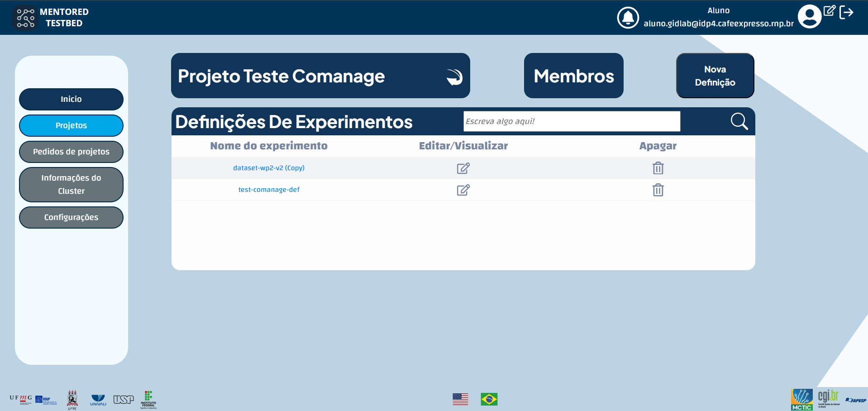
Task: Click the back arrow on Projeto Teste Comanage
Action: tap(454, 76)
